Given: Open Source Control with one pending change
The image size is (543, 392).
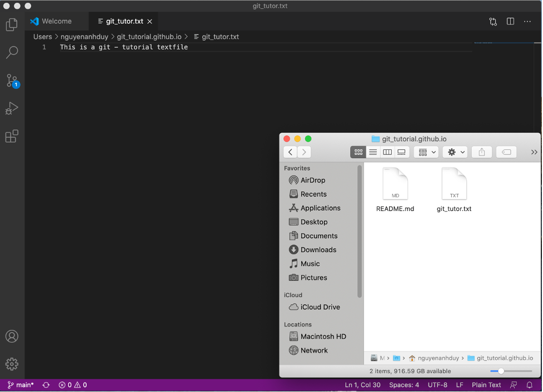Looking at the screenshot, I should [12, 81].
